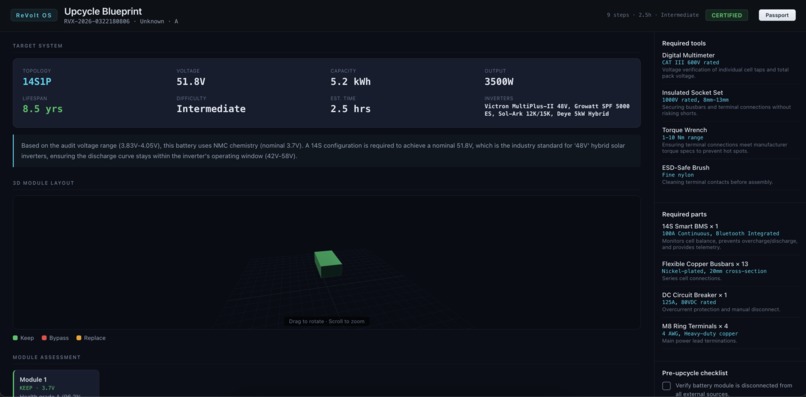806x397 pixels.
Task: Click the 9 steps summary text in header
Action: pos(653,15)
